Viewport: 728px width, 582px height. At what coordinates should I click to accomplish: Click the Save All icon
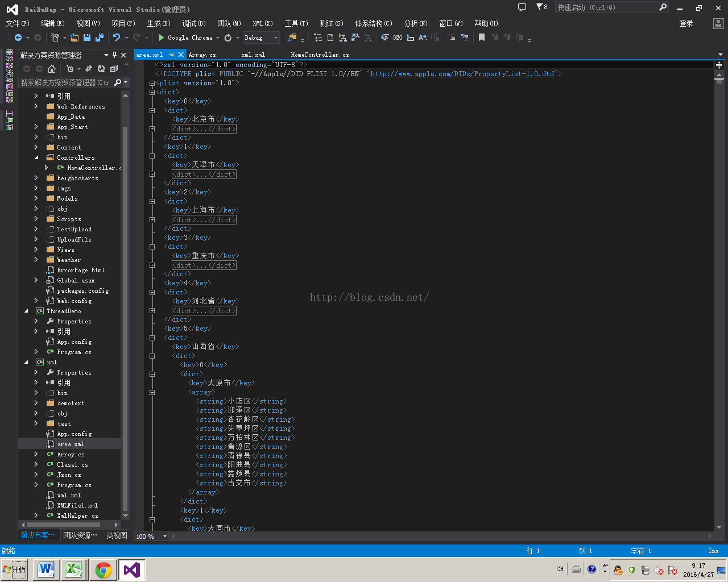click(x=100, y=38)
